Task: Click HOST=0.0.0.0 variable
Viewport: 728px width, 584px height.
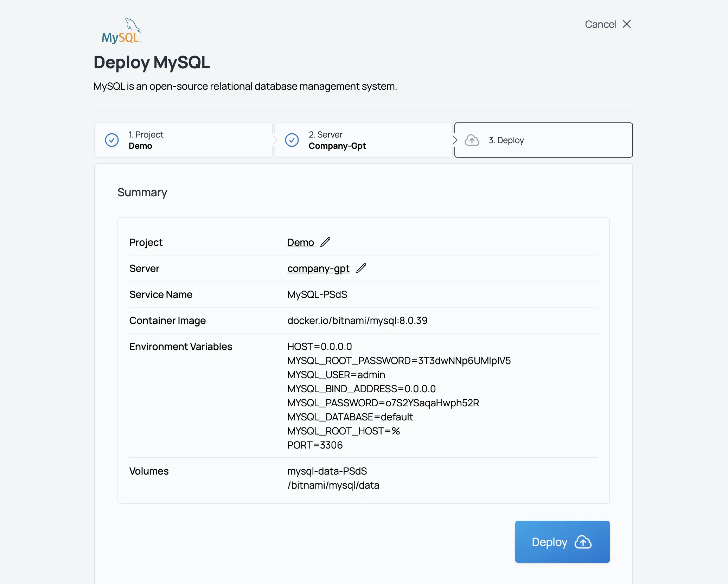Action: [x=320, y=347]
